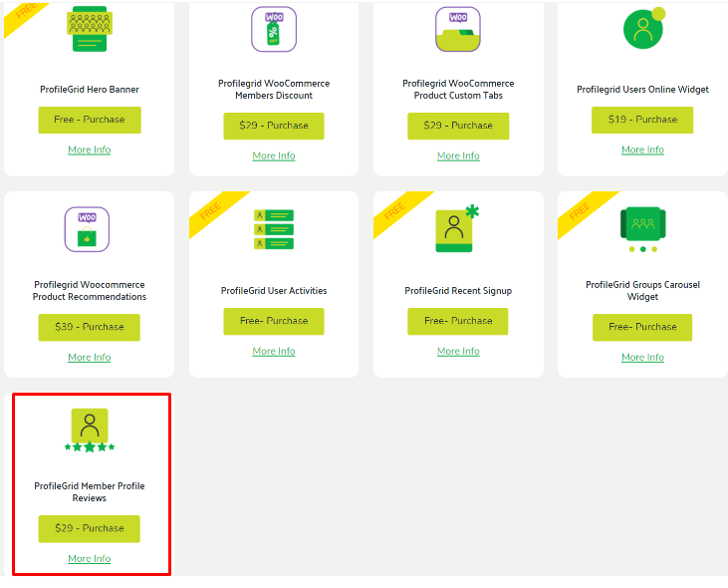The image size is (728, 588).
Task: Open More Info for ProfileGrid Hero Banner
Action: coord(90,149)
